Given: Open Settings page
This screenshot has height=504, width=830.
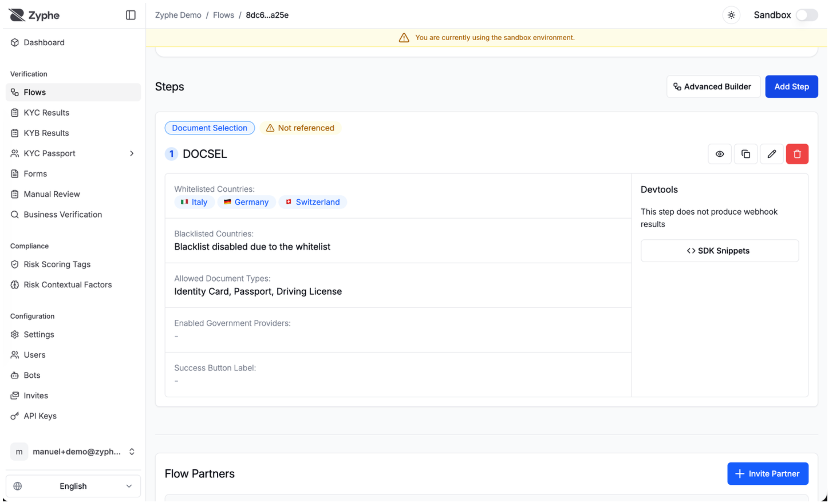Looking at the screenshot, I should point(73,334).
